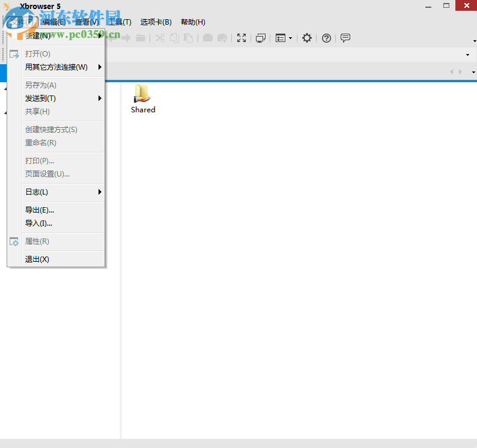Choose 另存为(A) menu entry

[63, 85]
